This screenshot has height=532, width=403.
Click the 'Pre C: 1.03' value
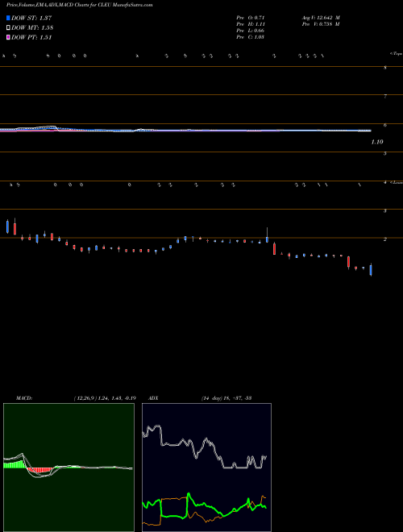[x=251, y=37]
